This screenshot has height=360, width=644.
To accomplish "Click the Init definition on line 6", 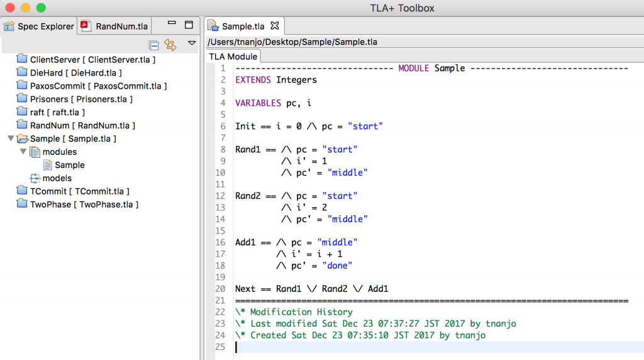I will pyautogui.click(x=309, y=126).
